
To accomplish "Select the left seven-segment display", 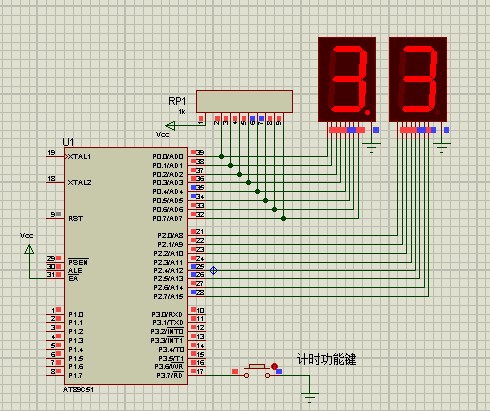I will pos(347,79).
